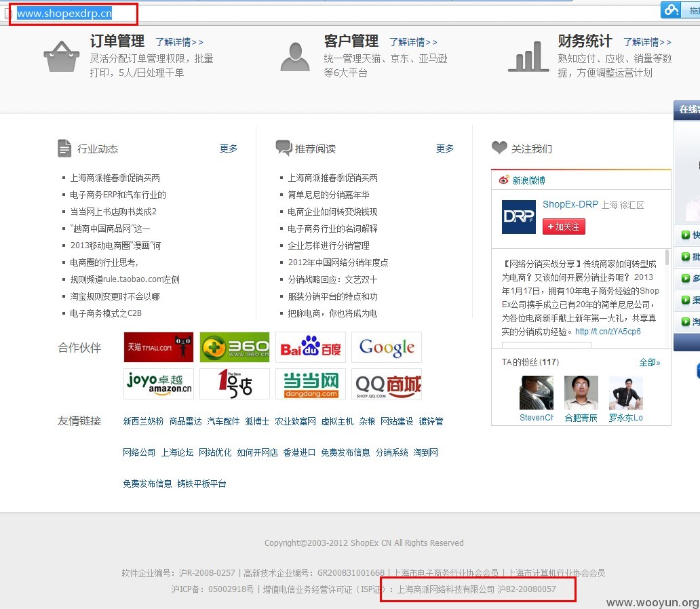
Task: Open friendly link 商品雷达
Action: pyautogui.click(x=186, y=421)
